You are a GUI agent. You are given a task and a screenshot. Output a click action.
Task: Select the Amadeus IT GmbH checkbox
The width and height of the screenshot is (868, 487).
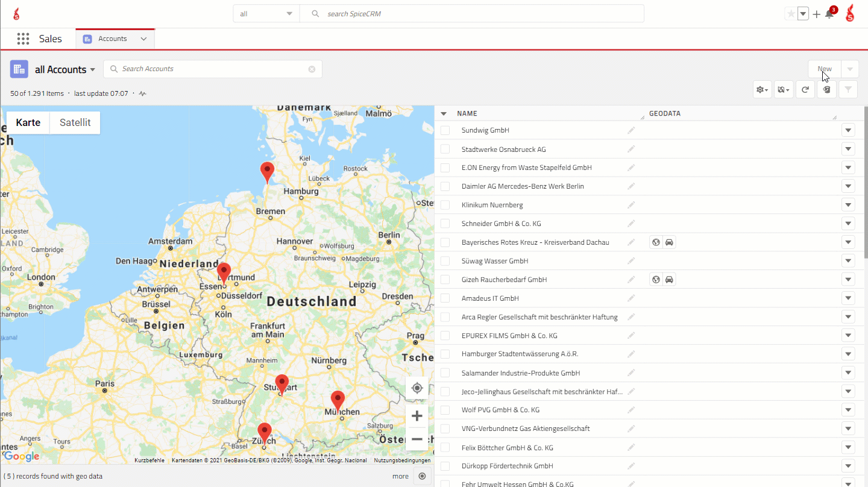445,298
